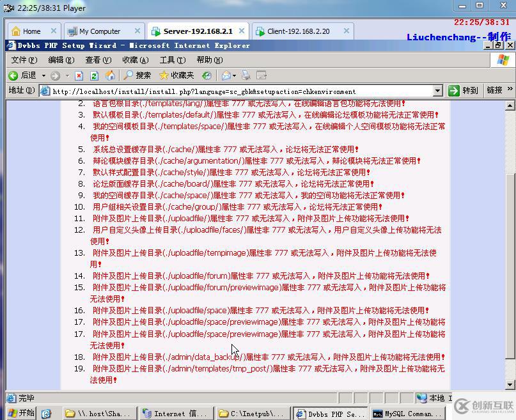Expand the Back button history dropdown arrow
Image resolution: width=516 pixels, height=420 pixels.
tap(43, 76)
